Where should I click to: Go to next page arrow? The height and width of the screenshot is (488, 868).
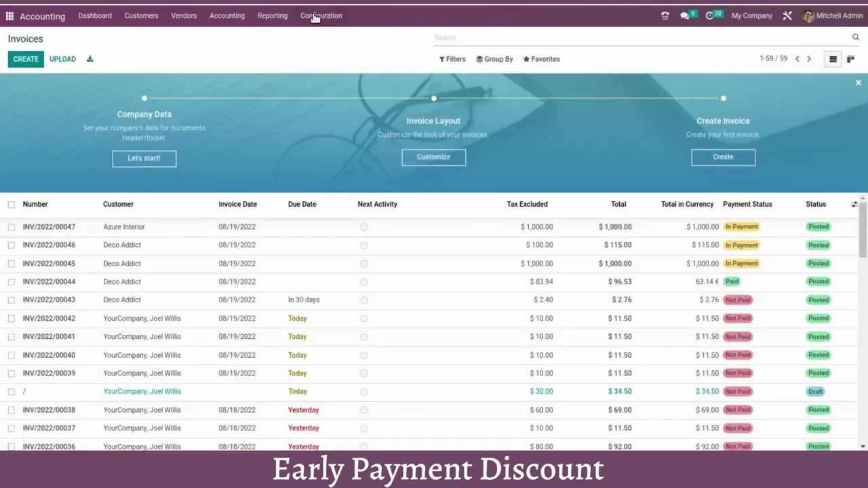[809, 59]
